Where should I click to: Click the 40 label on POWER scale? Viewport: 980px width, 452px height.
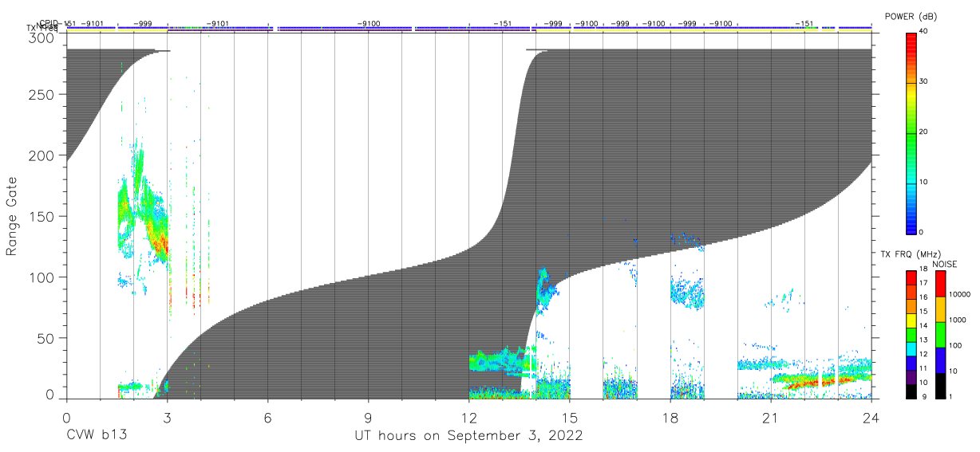(925, 31)
